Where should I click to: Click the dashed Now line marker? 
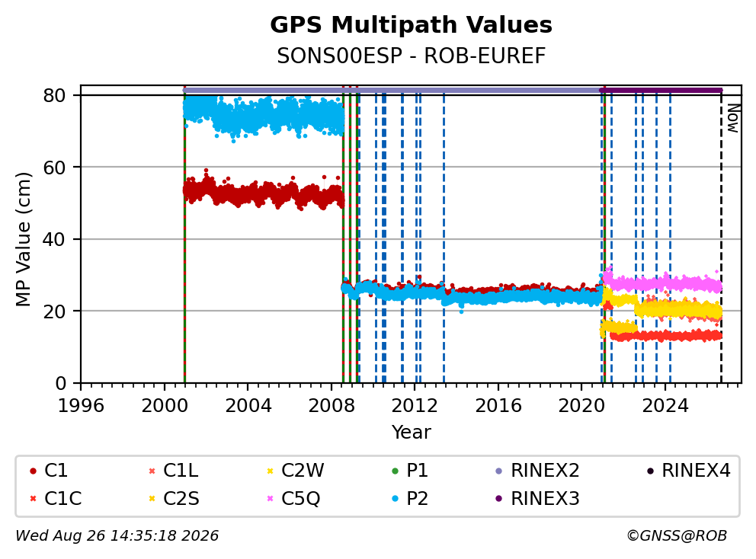coord(721,236)
